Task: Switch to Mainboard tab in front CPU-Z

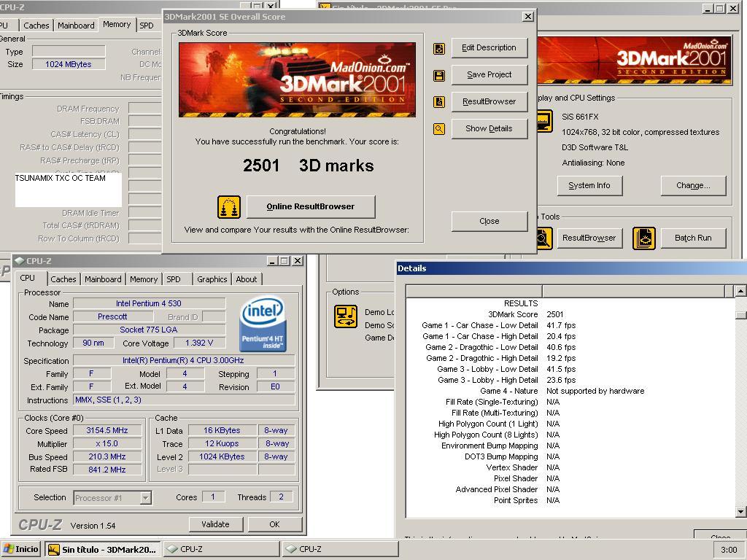Action: click(104, 279)
